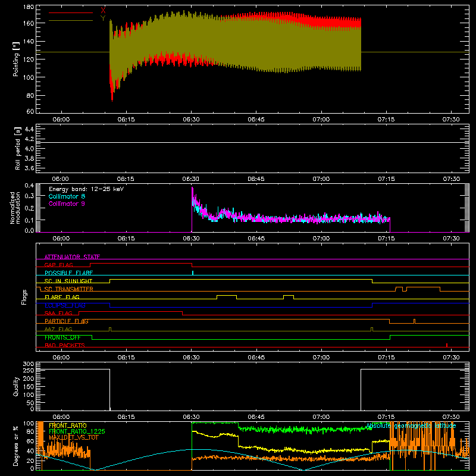Click the 'POSSIBLE_FLARE' label
The height and width of the screenshot is (476, 476).
click(x=68, y=273)
